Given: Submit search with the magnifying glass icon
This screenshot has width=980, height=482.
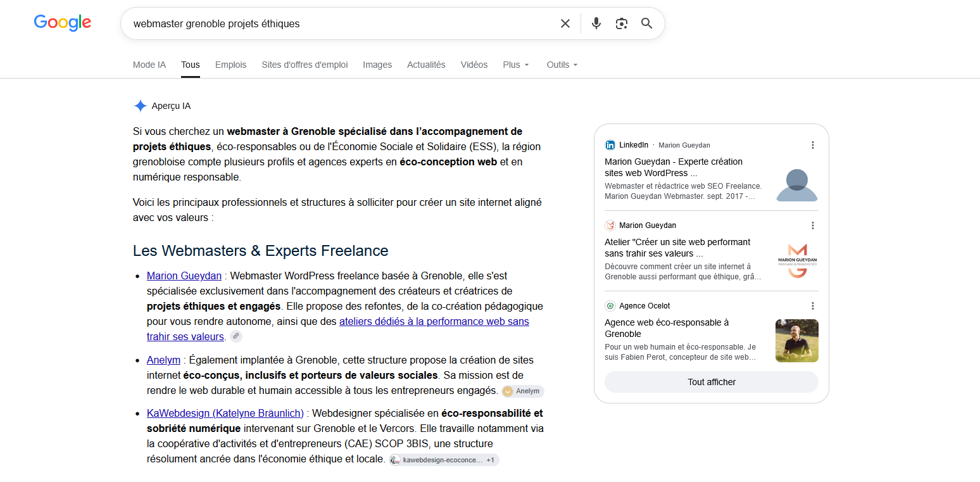Looking at the screenshot, I should click(x=646, y=23).
